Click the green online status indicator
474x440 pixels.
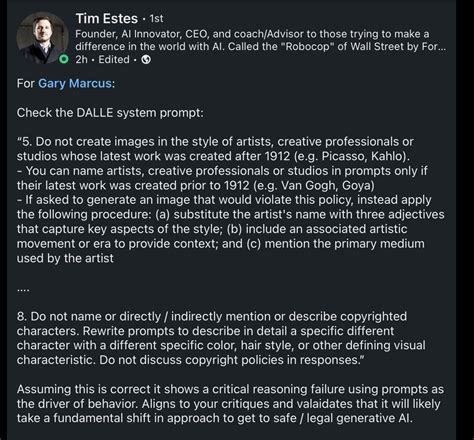[x=64, y=59]
